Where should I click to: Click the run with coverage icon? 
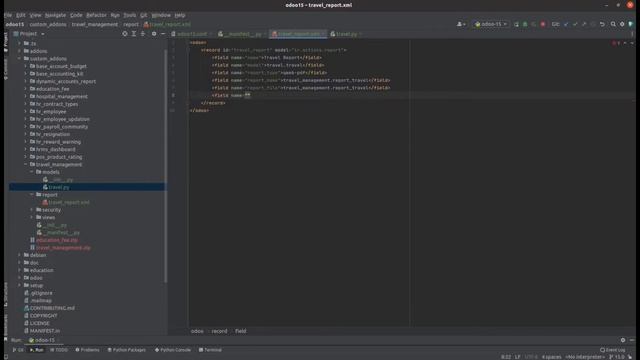pos(534,24)
